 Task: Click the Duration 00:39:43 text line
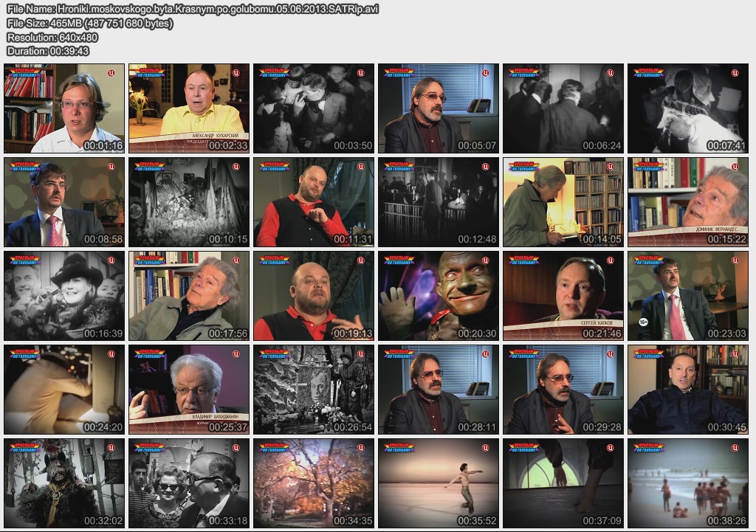click(x=48, y=51)
